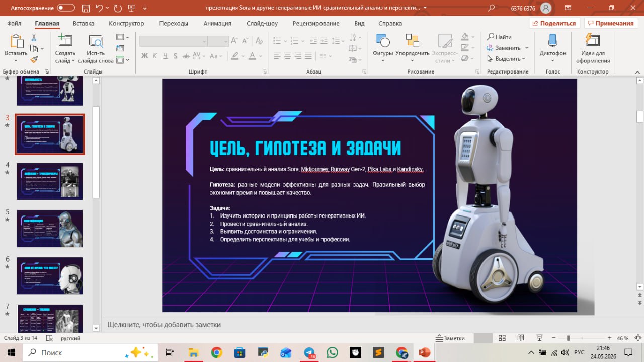Click the text highlight color marker
This screenshot has width=644, height=362.
pyautogui.click(x=234, y=56)
